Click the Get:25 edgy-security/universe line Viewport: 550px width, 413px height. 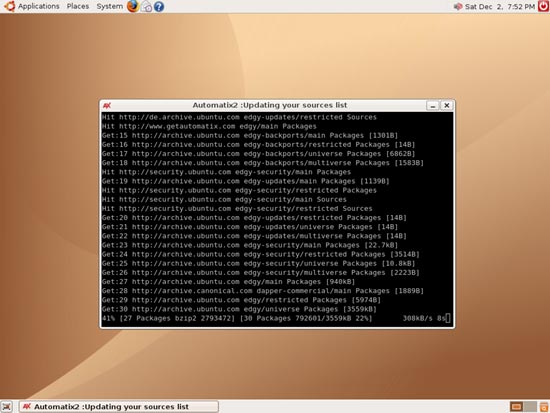259,263
